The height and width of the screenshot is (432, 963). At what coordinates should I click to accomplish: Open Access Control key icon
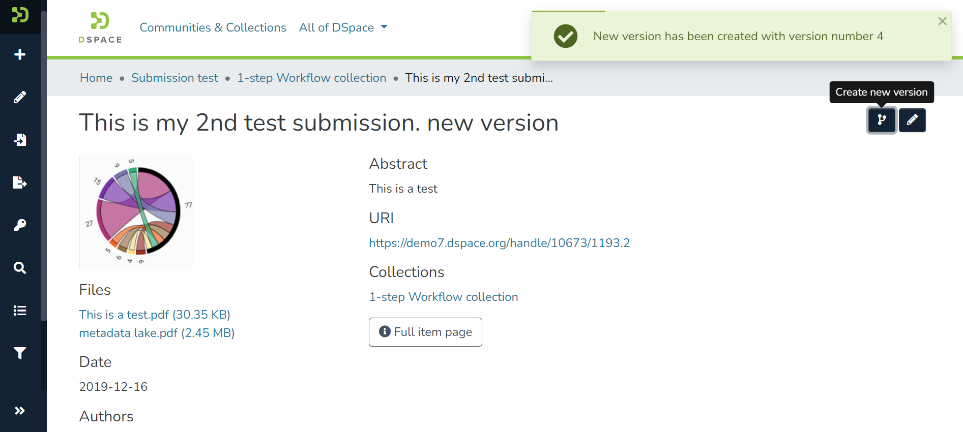19,225
